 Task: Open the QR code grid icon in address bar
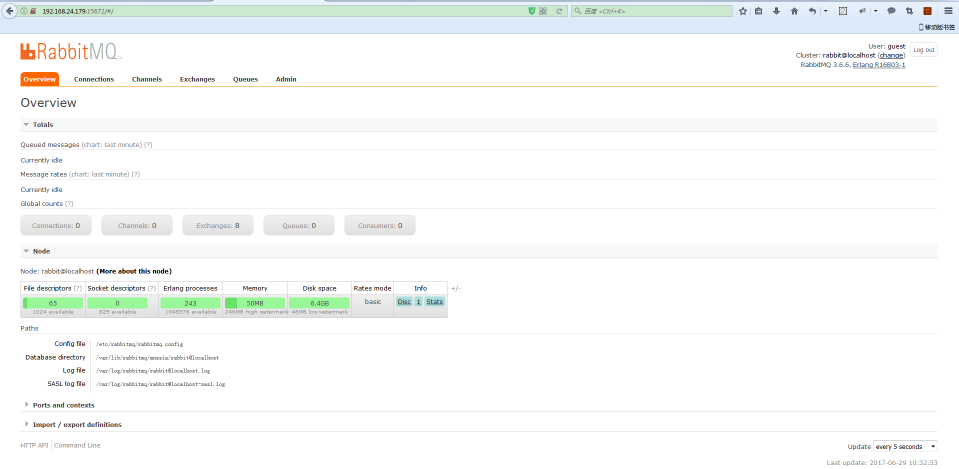542,11
